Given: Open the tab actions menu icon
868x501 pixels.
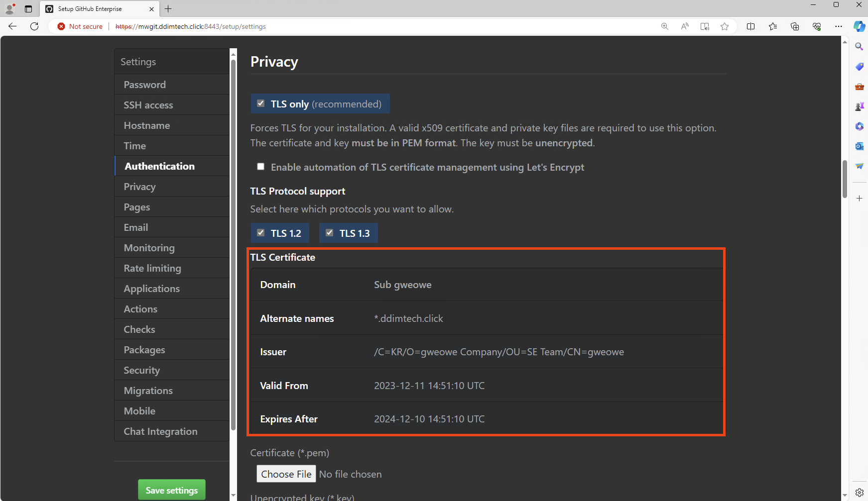Looking at the screenshot, I should tap(28, 8).
